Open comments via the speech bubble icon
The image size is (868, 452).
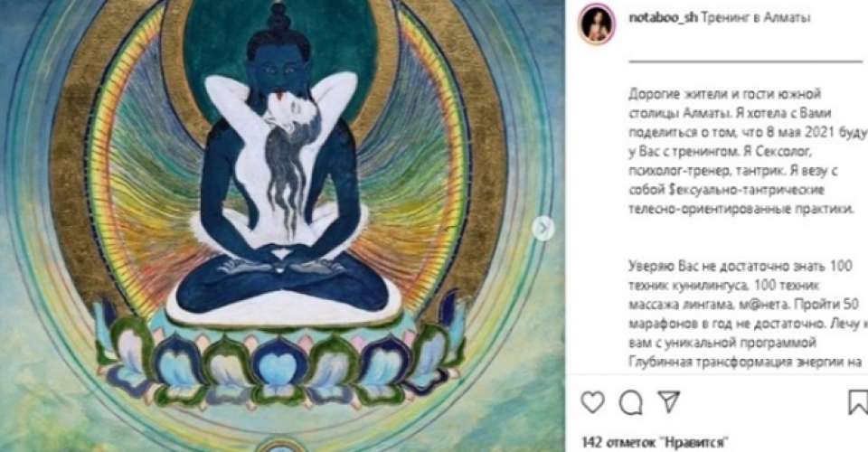click(630, 403)
